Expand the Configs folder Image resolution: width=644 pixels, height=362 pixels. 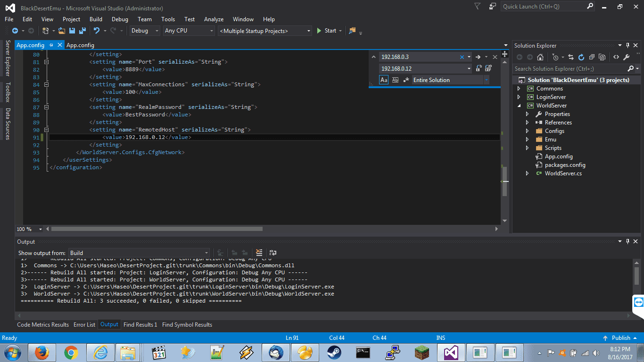(528, 131)
